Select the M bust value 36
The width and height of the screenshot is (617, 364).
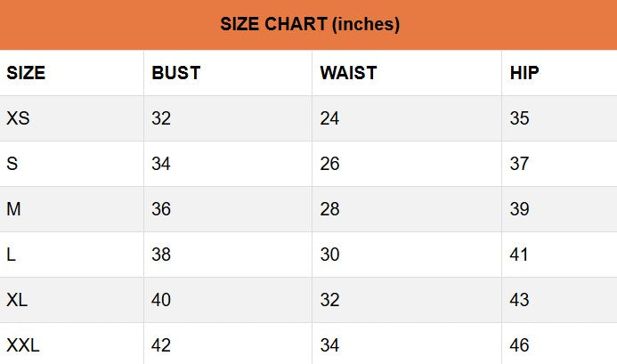pos(161,209)
